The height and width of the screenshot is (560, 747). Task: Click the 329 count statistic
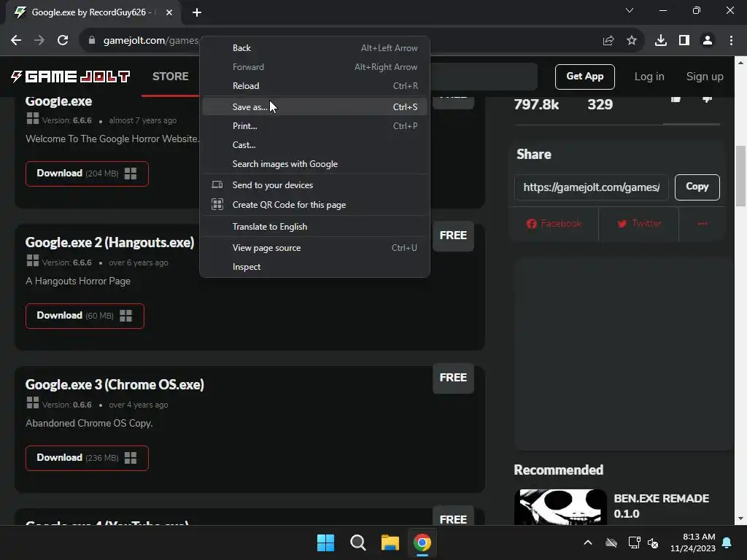click(x=600, y=105)
